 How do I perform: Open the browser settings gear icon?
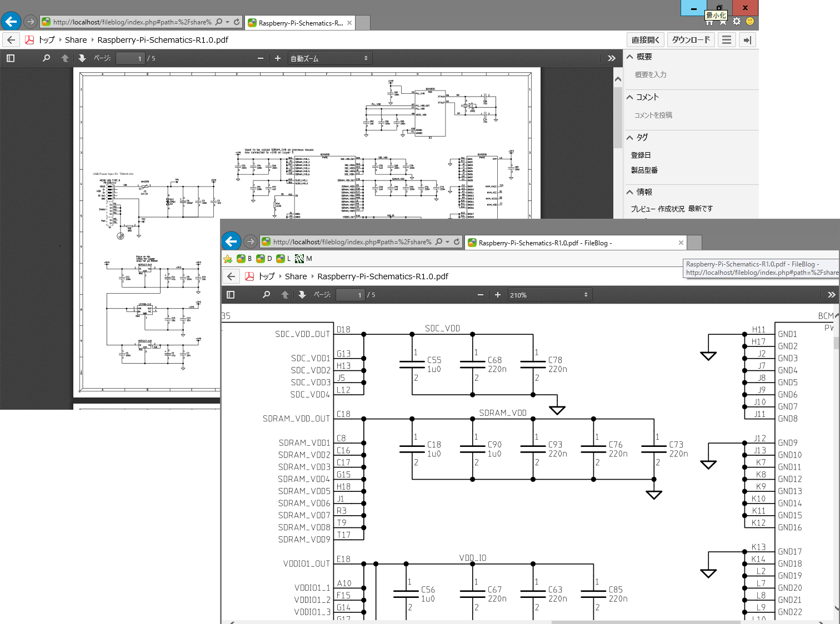[737, 21]
